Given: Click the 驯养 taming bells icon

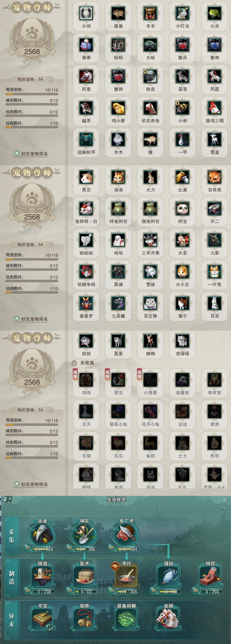Looking at the screenshot, I should [x=84, y=618].
